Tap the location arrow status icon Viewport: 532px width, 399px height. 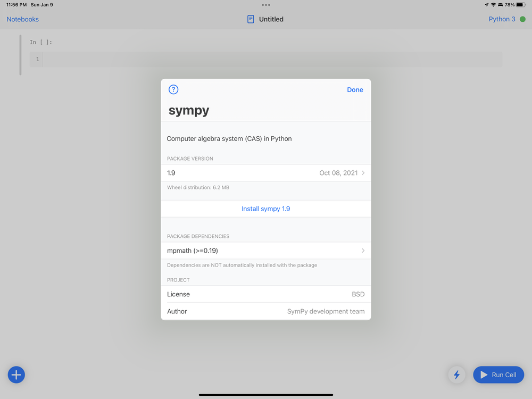[x=487, y=5]
